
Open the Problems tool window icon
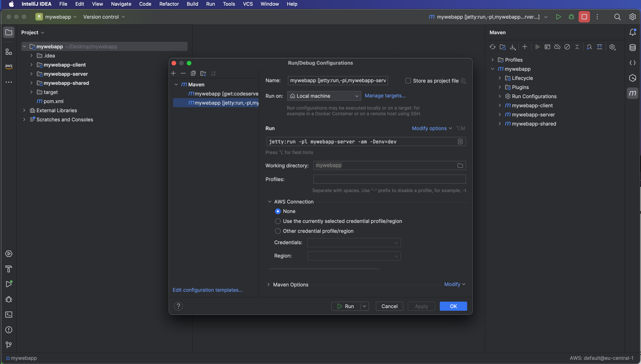[x=9, y=330]
